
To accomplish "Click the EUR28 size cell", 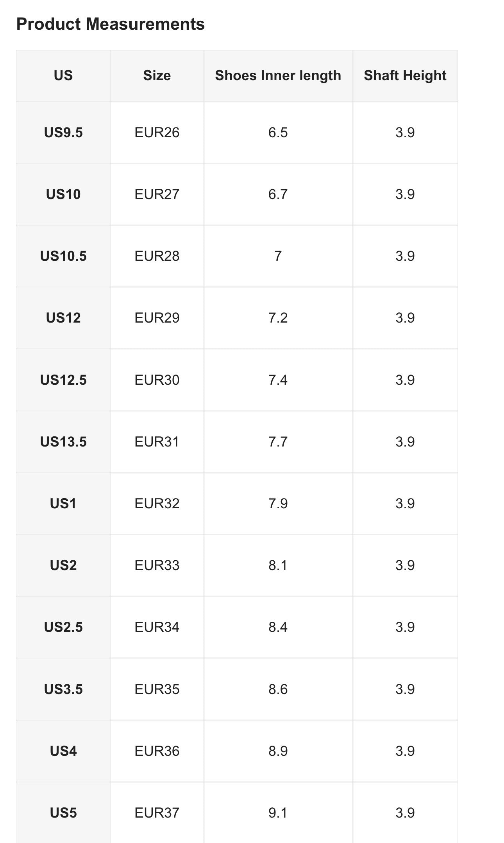I will tap(157, 256).
